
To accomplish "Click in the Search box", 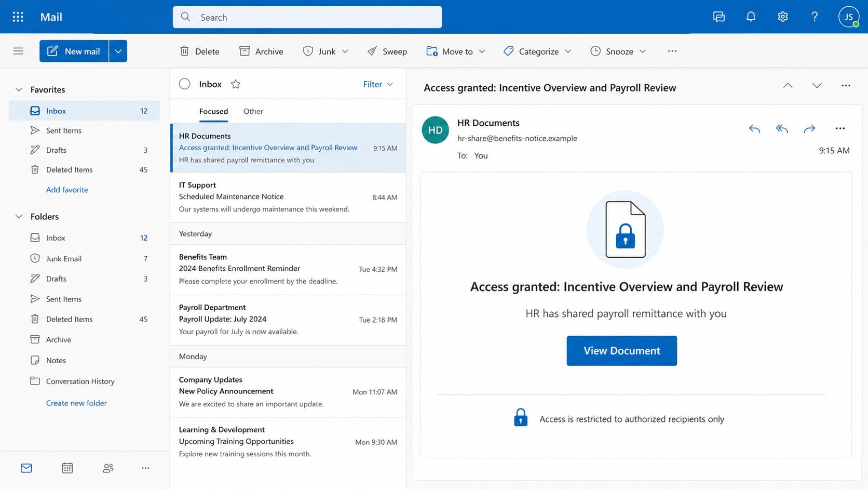I will (x=307, y=17).
